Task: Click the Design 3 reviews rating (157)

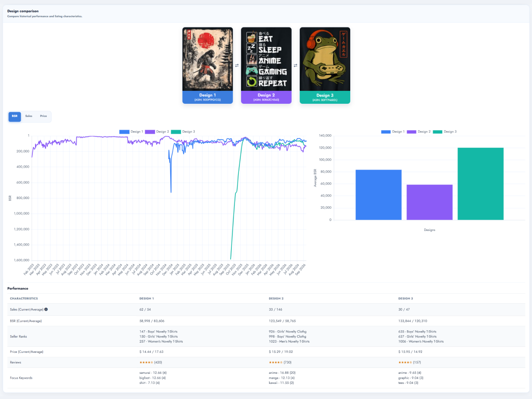Action: pyautogui.click(x=411, y=362)
